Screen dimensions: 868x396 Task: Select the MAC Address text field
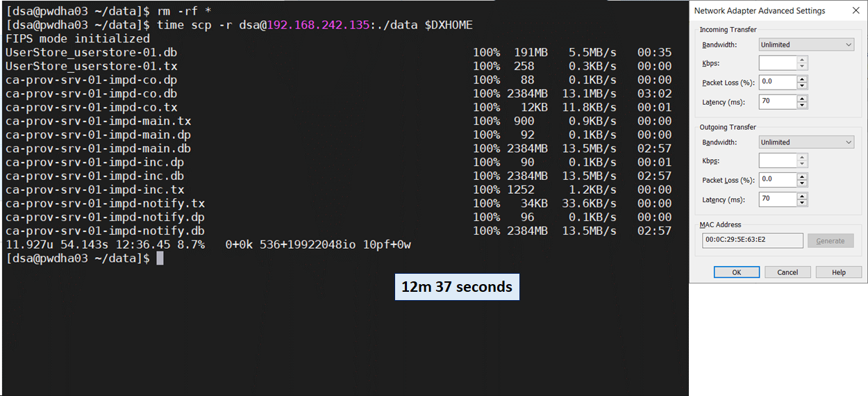pos(752,240)
